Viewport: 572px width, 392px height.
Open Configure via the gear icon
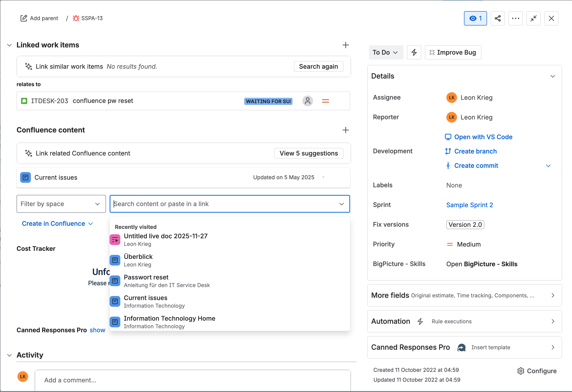520,371
